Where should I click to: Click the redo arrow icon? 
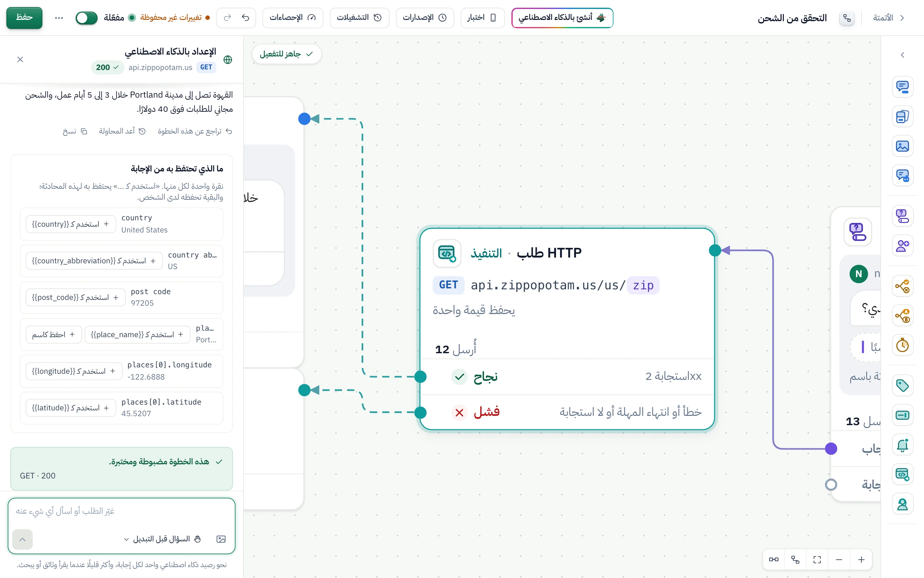(227, 18)
